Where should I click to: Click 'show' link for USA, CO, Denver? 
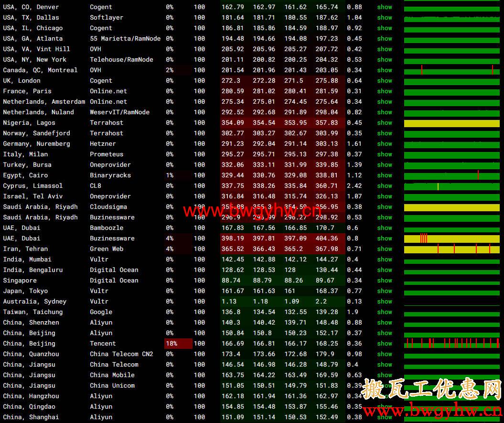coord(385,7)
